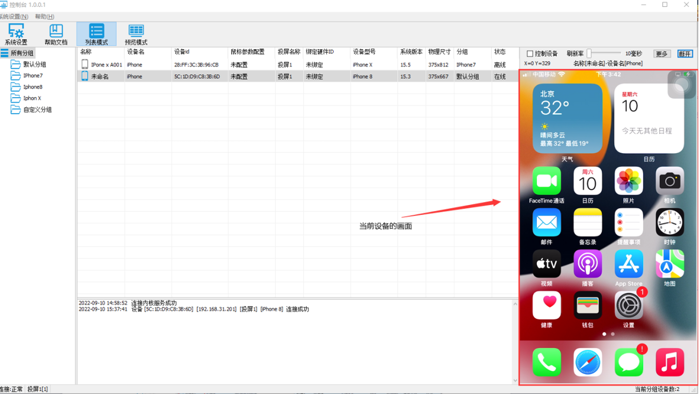Viewport: 699px width, 394px height.
Task: Select the 5C:1D:D9:C8:3B:6D device id cell
Action: pos(197,77)
